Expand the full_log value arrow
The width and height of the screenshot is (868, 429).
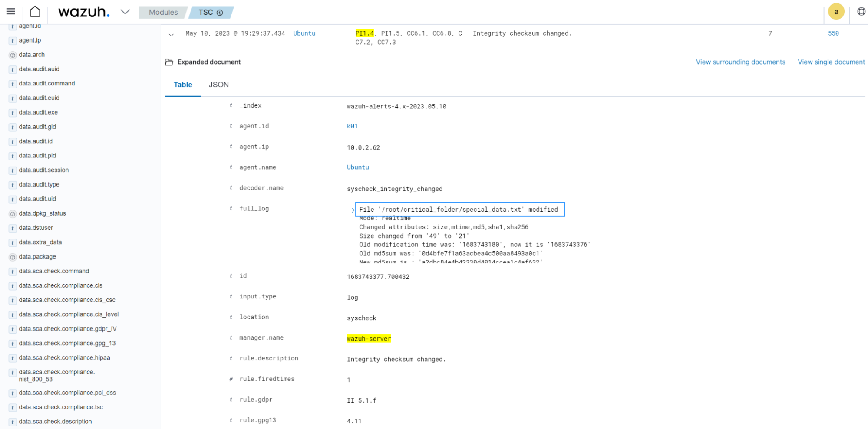[x=353, y=210]
